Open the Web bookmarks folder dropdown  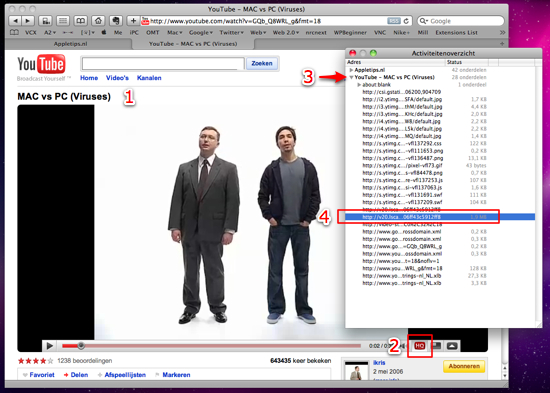tap(258, 32)
